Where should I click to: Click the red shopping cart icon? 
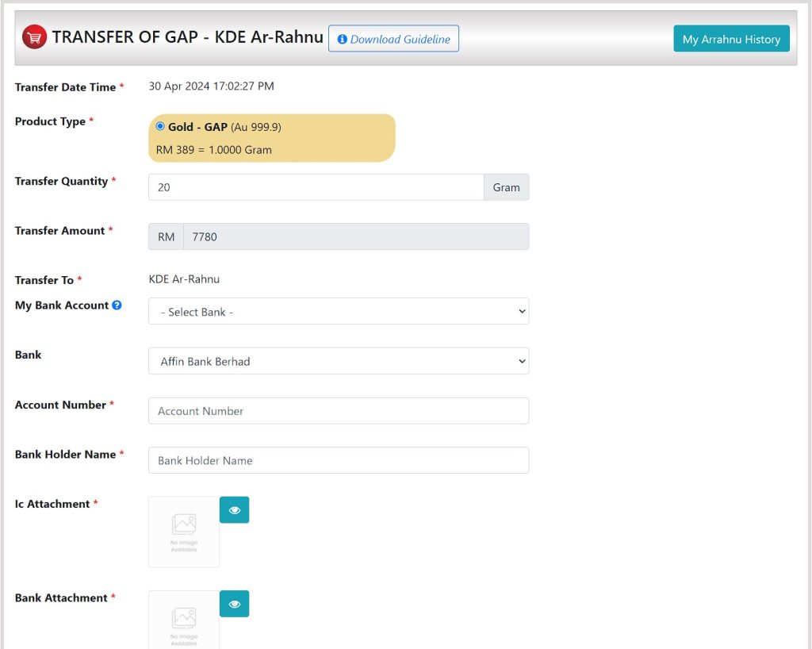pos(34,37)
